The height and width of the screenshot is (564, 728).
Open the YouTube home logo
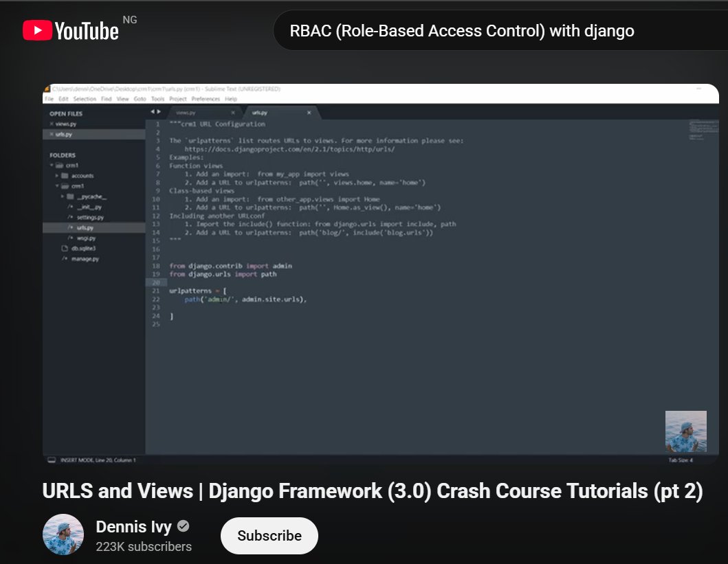click(71, 31)
